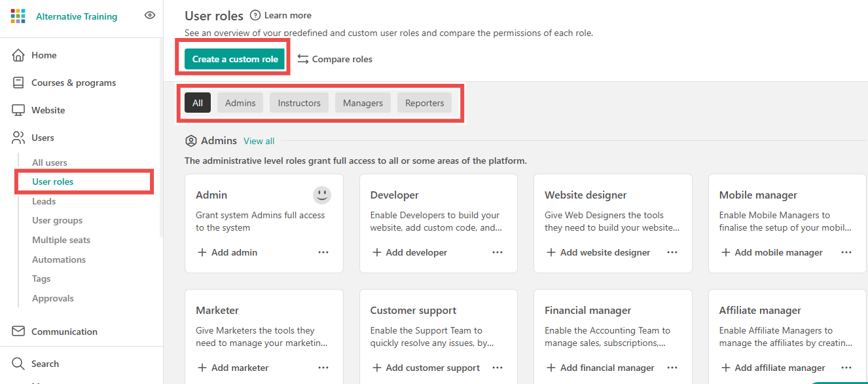Click plus icon beside Add financial manager
Screen dimensions: 868x384
click(x=551, y=368)
